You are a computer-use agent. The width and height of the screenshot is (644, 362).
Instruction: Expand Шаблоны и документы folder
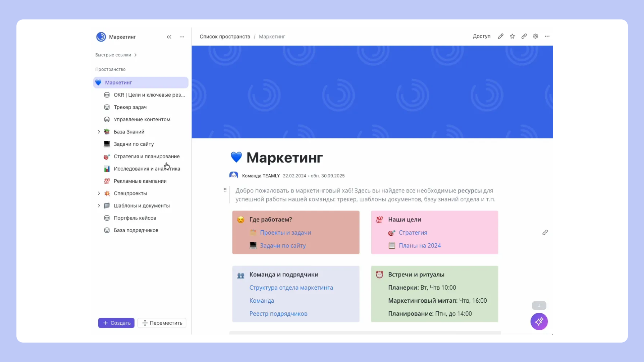(99, 205)
